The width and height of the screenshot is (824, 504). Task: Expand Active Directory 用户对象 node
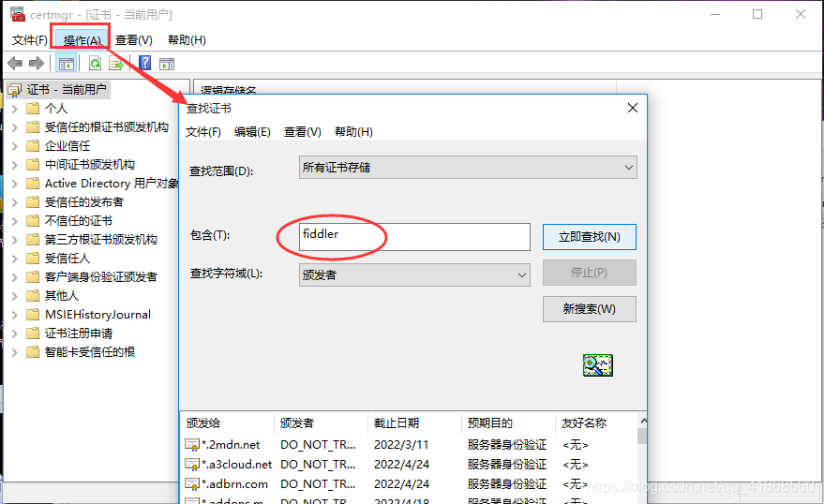pos(15,184)
